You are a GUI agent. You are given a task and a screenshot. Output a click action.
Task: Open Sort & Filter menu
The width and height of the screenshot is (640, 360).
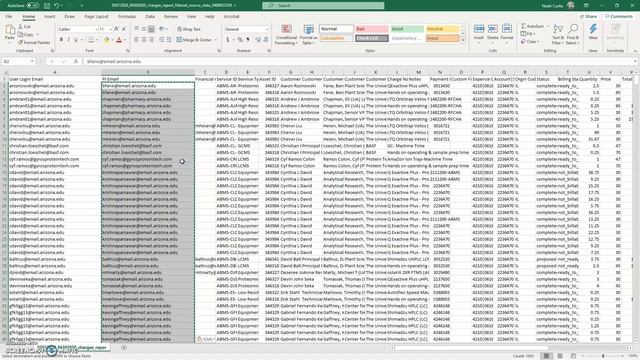click(x=558, y=34)
